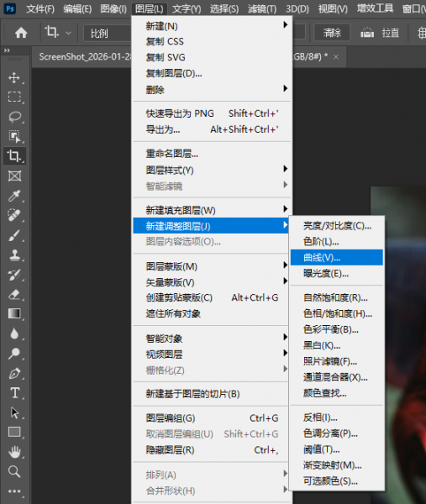This screenshot has height=504, width=426.
Task: Select the Object Selection tool
Action: [14, 136]
